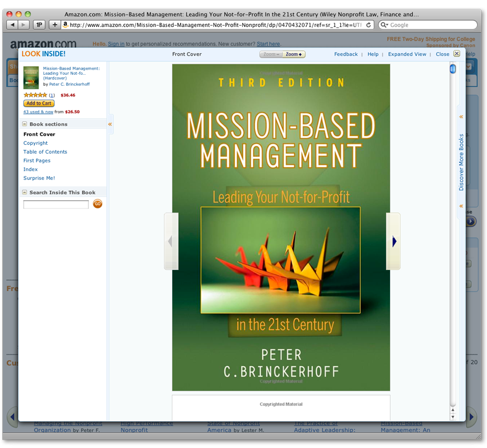Click the Start here link

[x=269, y=44]
